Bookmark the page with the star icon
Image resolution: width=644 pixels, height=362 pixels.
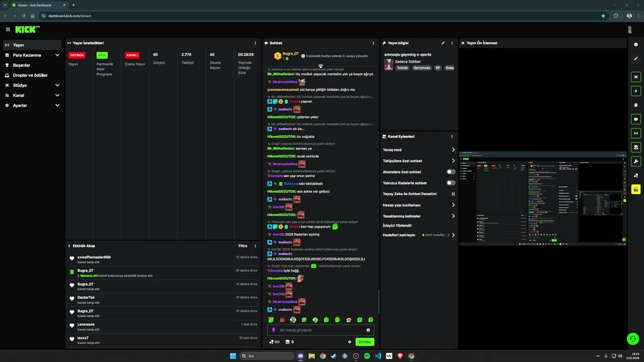[x=603, y=16]
